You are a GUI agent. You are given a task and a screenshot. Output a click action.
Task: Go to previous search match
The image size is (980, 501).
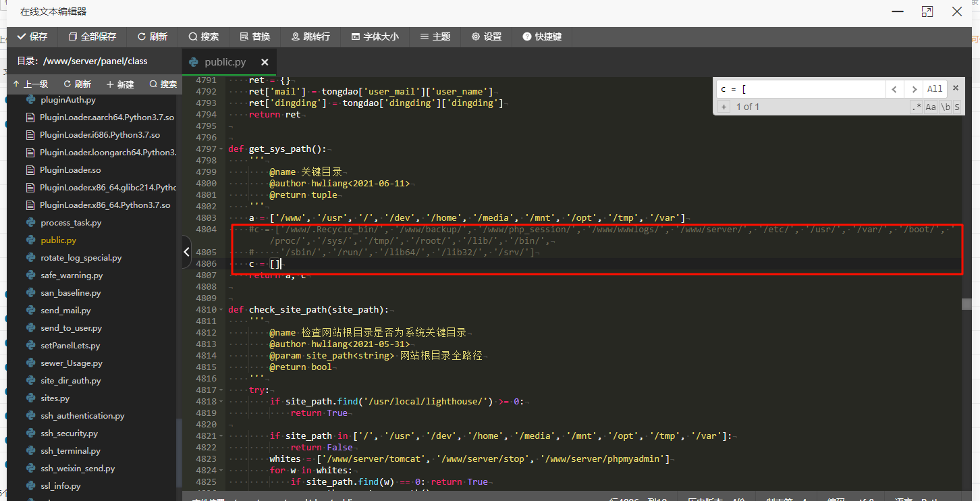pos(894,89)
